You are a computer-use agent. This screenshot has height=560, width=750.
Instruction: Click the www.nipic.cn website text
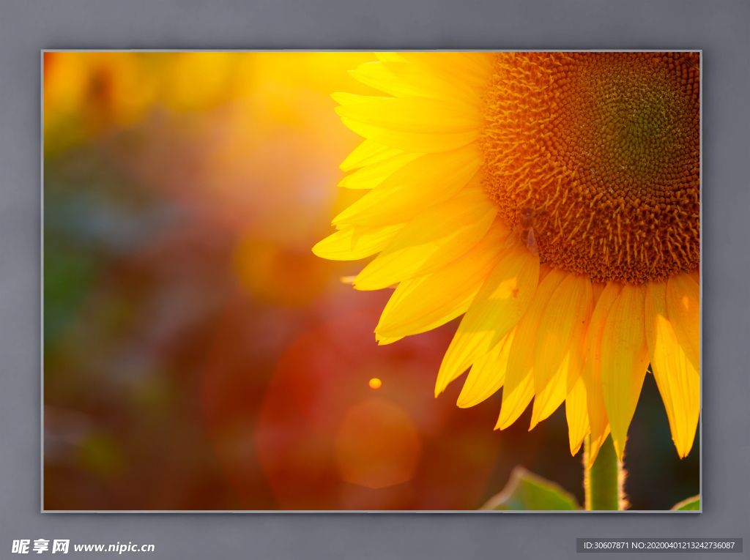[114, 547]
